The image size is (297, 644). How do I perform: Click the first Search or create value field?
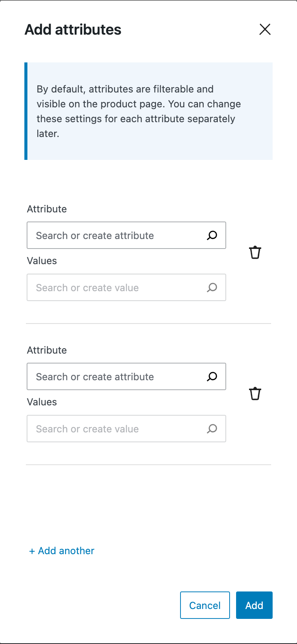click(126, 287)
